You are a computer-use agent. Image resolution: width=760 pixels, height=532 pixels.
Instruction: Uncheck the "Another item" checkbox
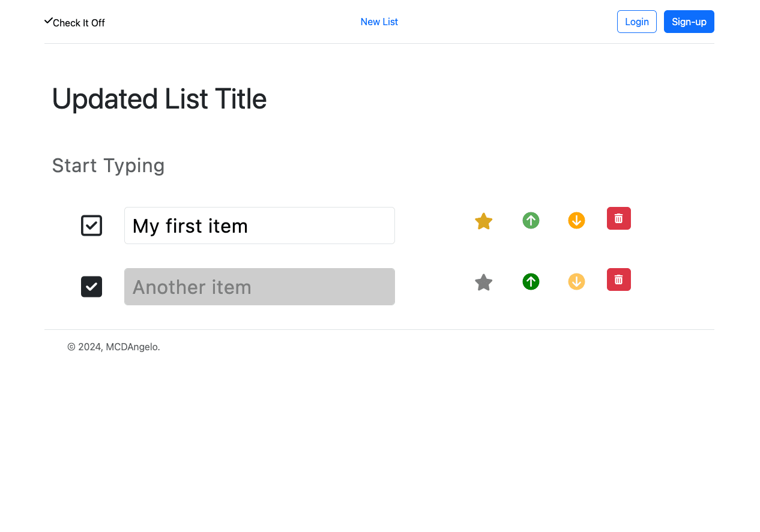92,287
